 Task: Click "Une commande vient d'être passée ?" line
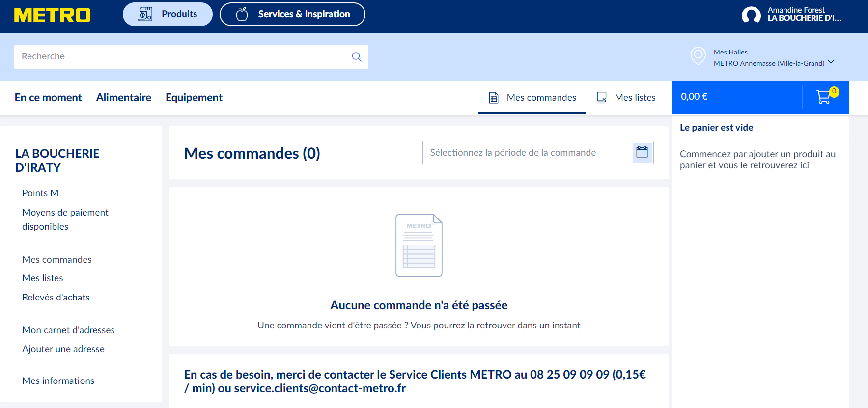click(419, 326)
